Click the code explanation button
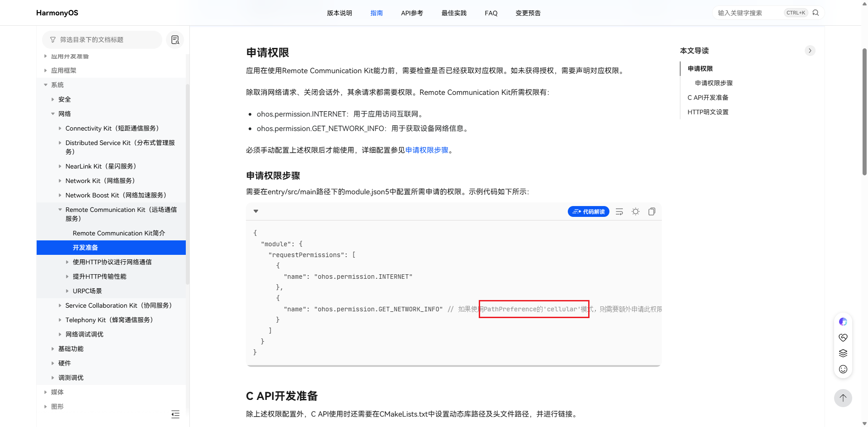Screen dimensions: 868x427 [x=588, y=211]
